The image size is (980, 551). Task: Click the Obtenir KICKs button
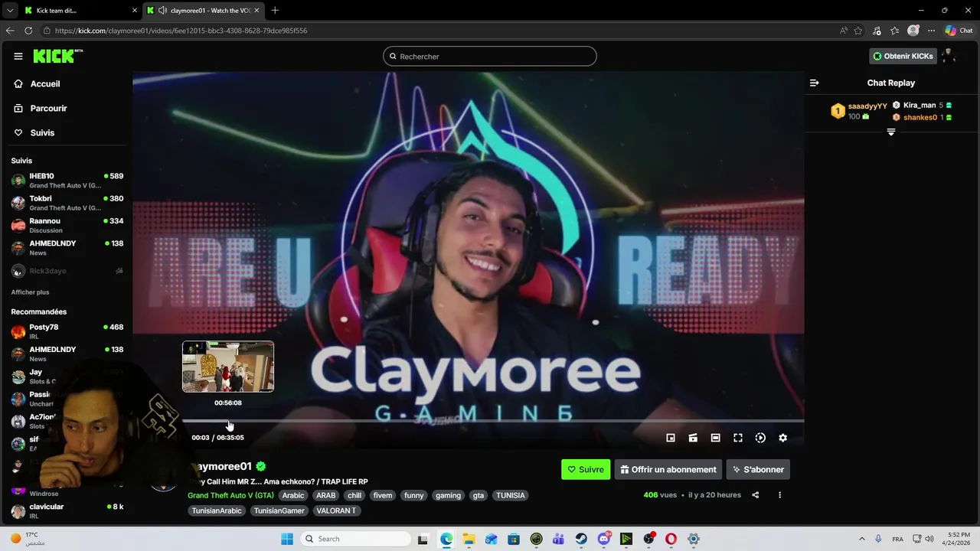tap(903, 56)
